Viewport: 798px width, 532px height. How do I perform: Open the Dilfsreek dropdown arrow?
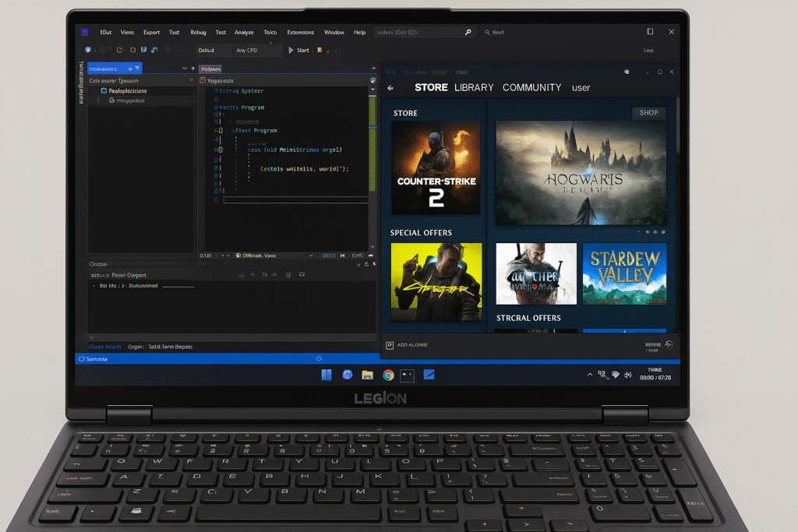(x=311, y=255)
